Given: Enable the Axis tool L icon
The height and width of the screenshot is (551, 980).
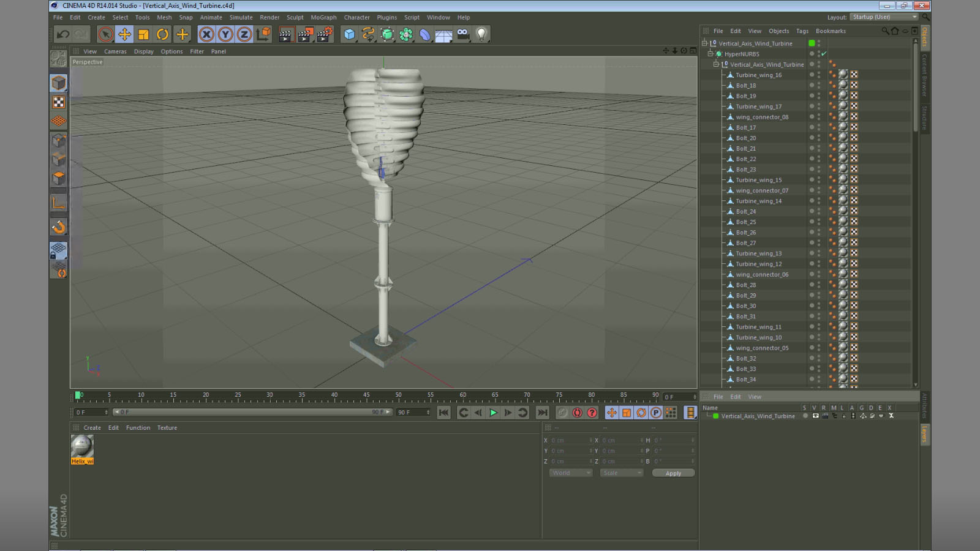Looking at the screenshot, I should [59, 203].
